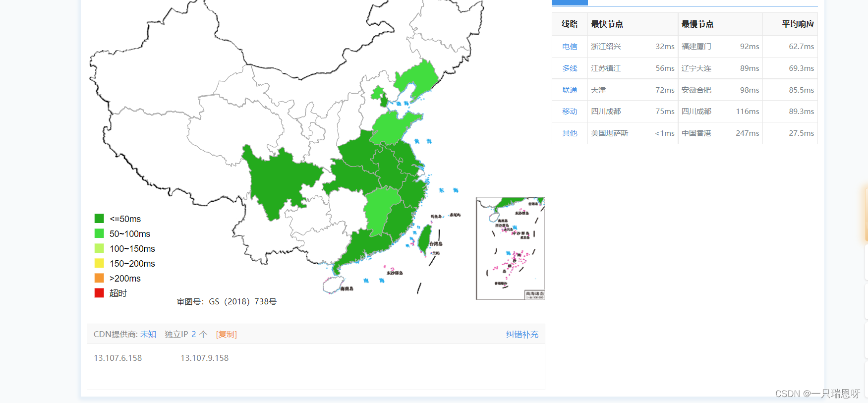Click the 150~200ms yellow legend swatch
Viewport: 868px width, 403px height.
(99, 263)
